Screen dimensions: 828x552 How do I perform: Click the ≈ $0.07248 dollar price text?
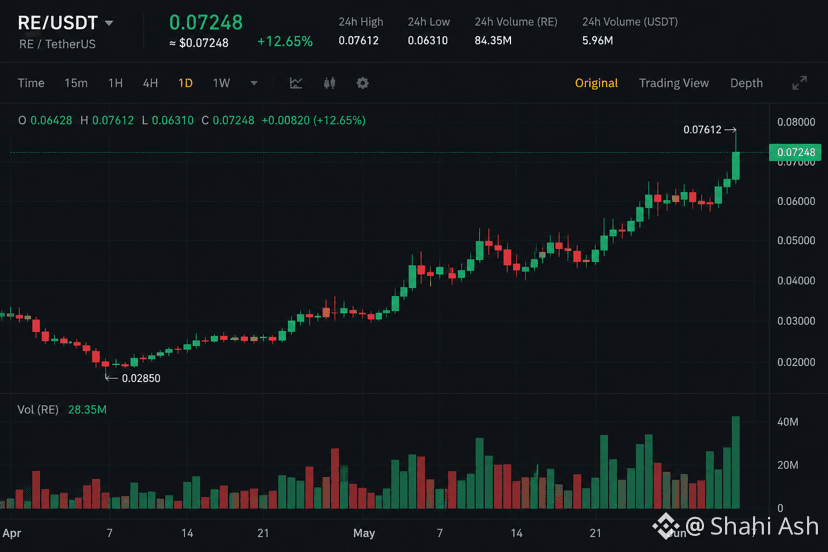click(199, 43)
